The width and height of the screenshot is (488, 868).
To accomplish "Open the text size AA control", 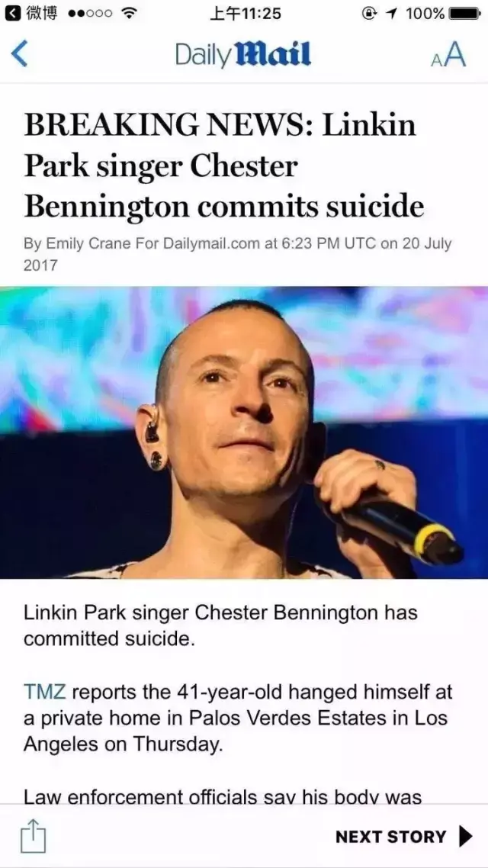I will click(x=448, y=55).
